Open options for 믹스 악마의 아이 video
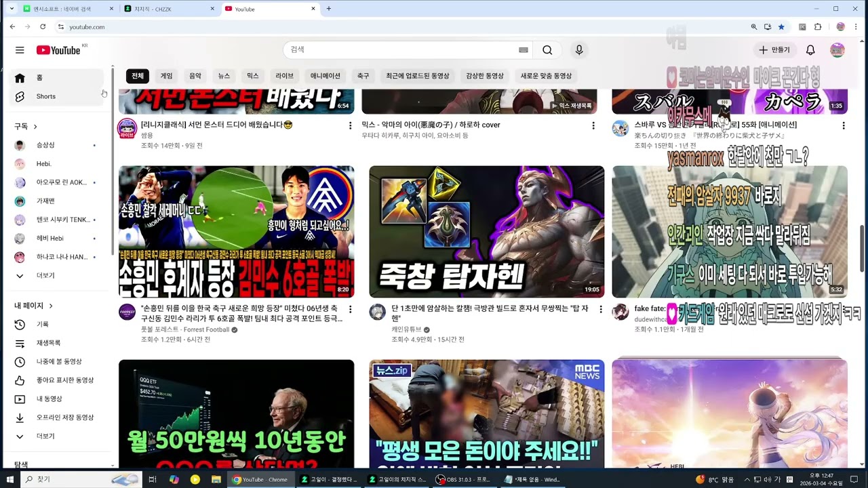 pyautogui.click(x=593, y=126)
